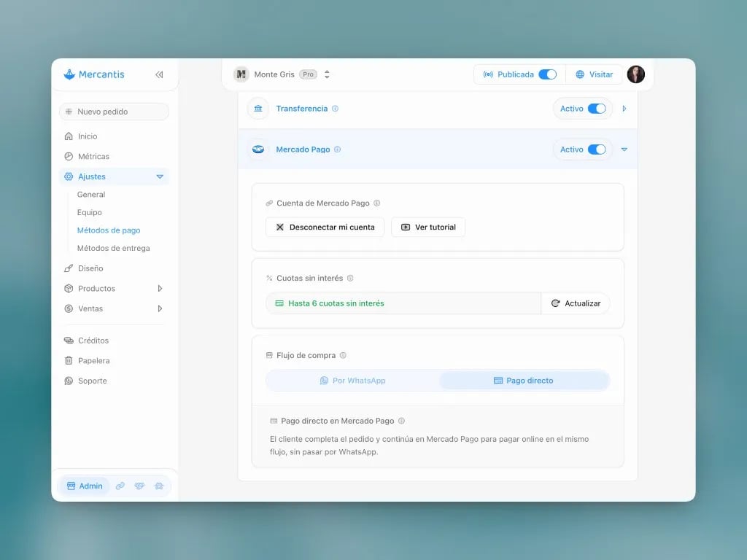Screen dimensions: 747x560
Task: Click the Créditos coins icon
Action: tap(69, 341)
